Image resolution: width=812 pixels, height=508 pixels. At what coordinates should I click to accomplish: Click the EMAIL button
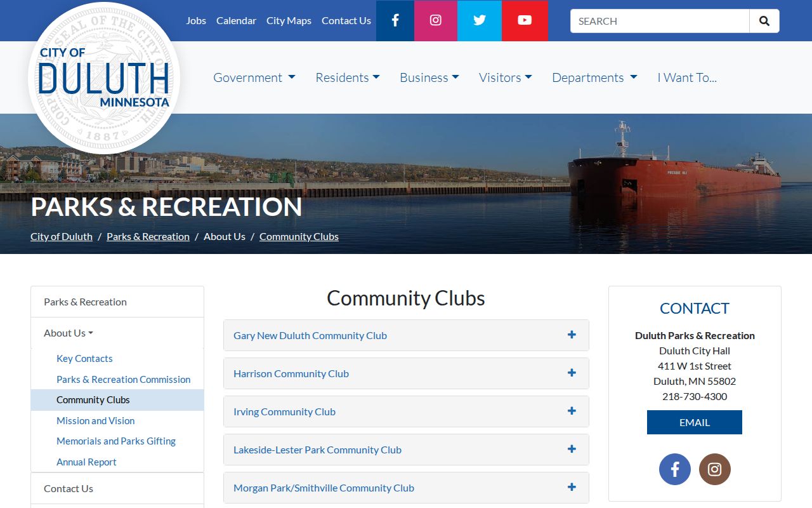pos(695,422)
